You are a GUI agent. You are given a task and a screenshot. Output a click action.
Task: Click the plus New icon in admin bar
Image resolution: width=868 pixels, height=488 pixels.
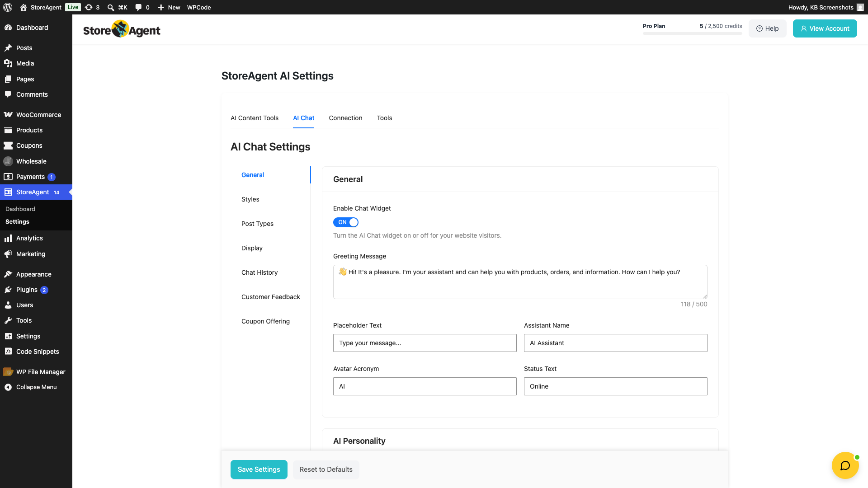click(161, 7)
